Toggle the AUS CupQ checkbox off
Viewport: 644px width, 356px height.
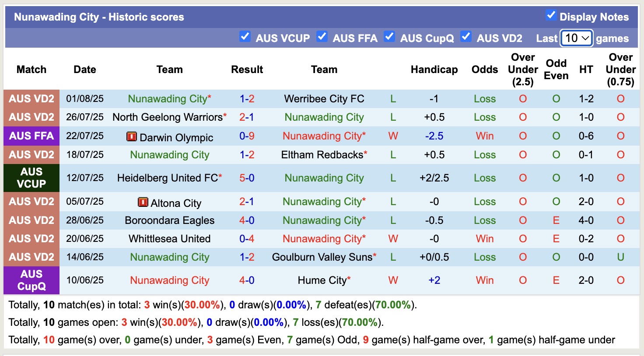[x=389, y=37]
